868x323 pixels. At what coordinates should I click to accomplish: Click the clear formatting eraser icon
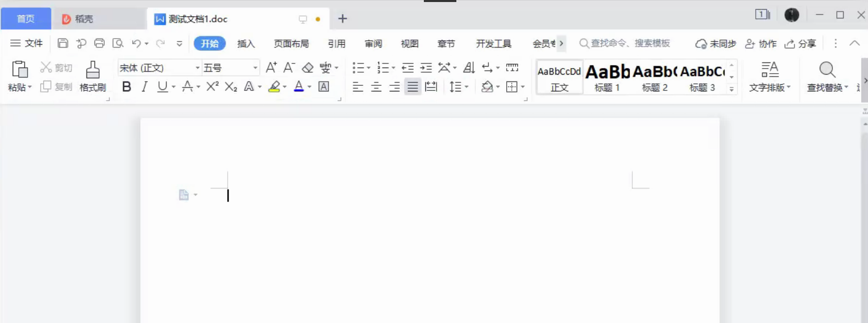tap(307, 68)
